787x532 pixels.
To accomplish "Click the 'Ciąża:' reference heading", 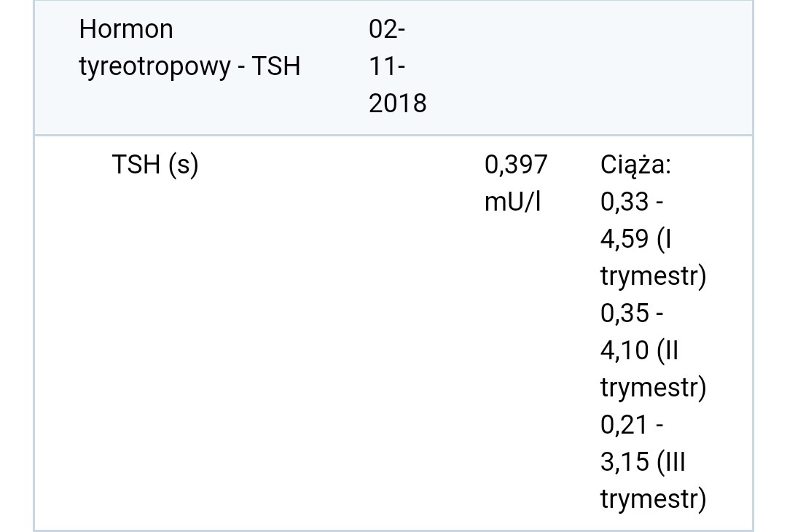I will pos(636,165).
